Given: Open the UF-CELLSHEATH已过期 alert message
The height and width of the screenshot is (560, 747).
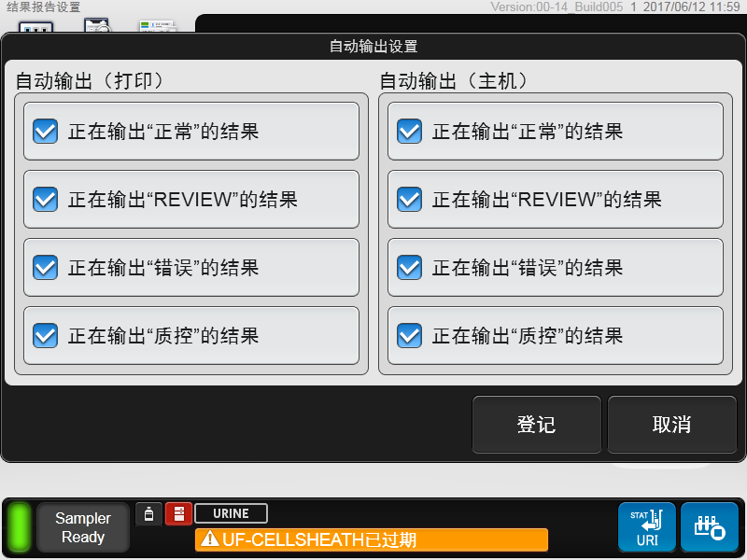Looking at the screenshot, I should click(373, 539).
